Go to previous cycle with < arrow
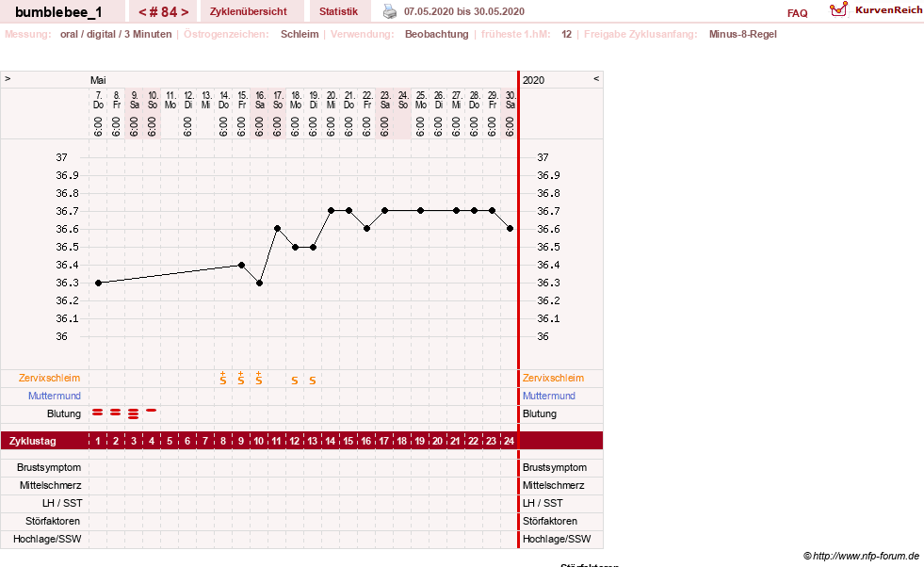This screenshot has height=567, width=924. [x=142, y=12]
